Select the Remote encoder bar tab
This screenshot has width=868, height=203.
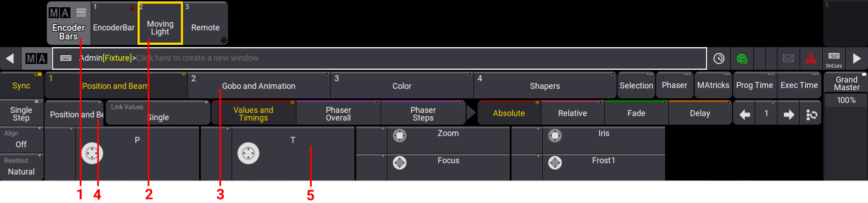(205, 27)
